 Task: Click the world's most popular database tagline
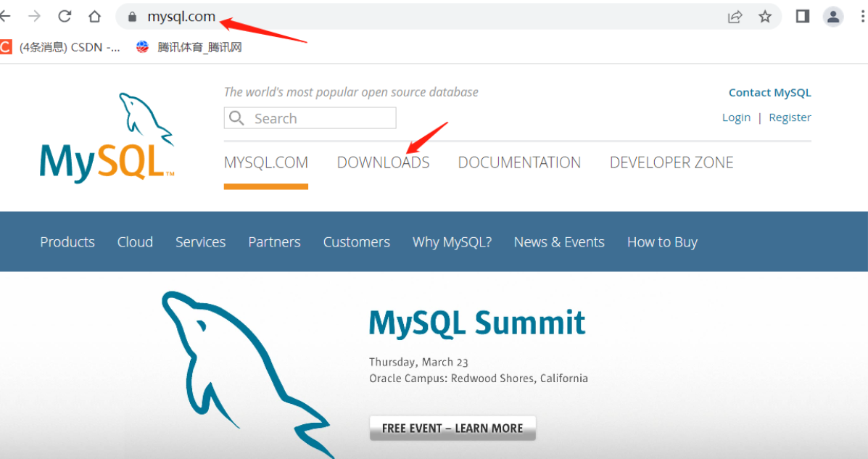pos(351,92)
